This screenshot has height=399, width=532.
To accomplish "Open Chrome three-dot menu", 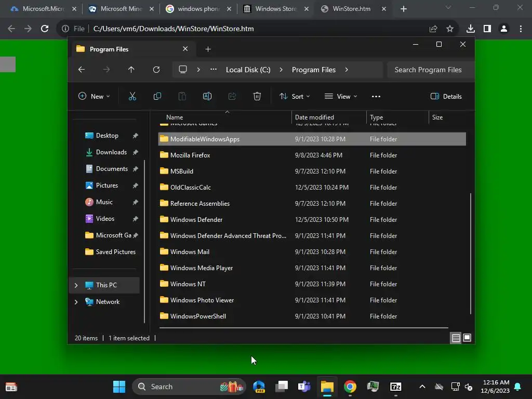I will 521,29.
